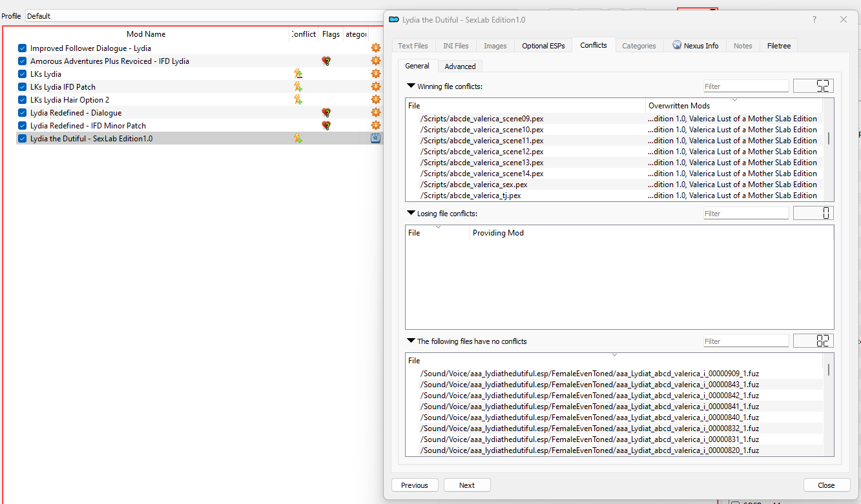Click the Flags column header

click(331, 34)
